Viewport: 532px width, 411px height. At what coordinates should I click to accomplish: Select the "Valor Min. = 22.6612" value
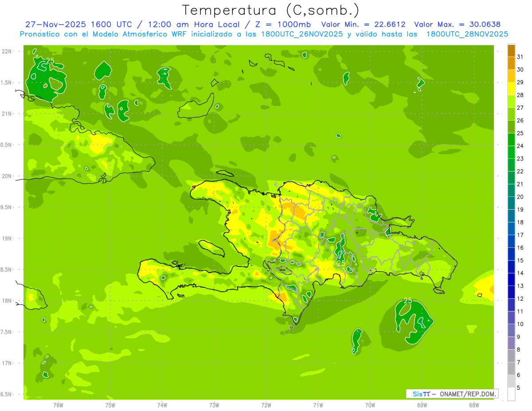point(364,24)
